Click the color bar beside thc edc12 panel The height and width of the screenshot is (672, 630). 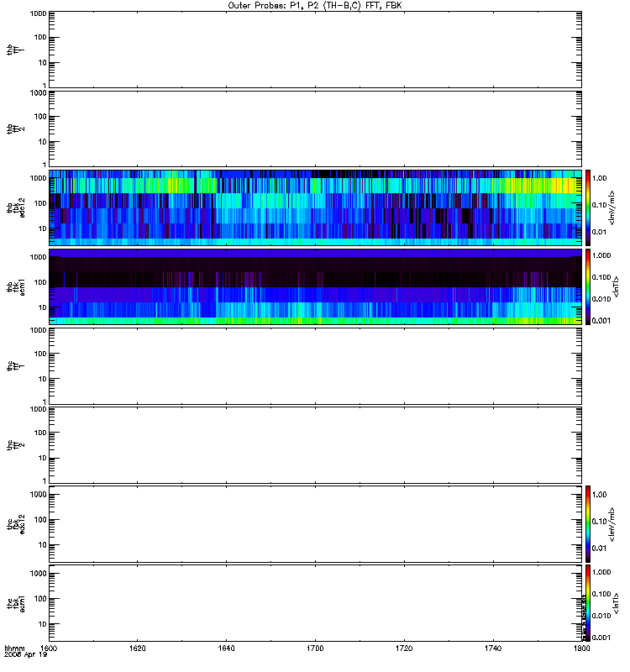588,523
